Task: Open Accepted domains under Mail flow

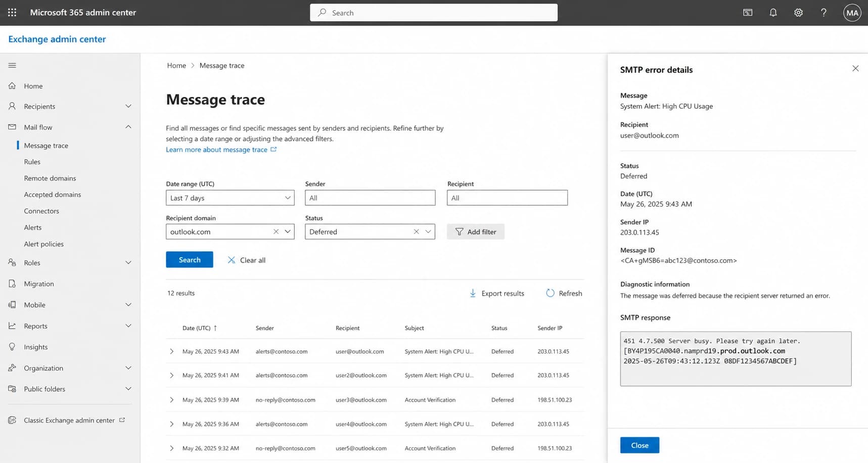Action: pyautogui.click(x=53, y=195)
